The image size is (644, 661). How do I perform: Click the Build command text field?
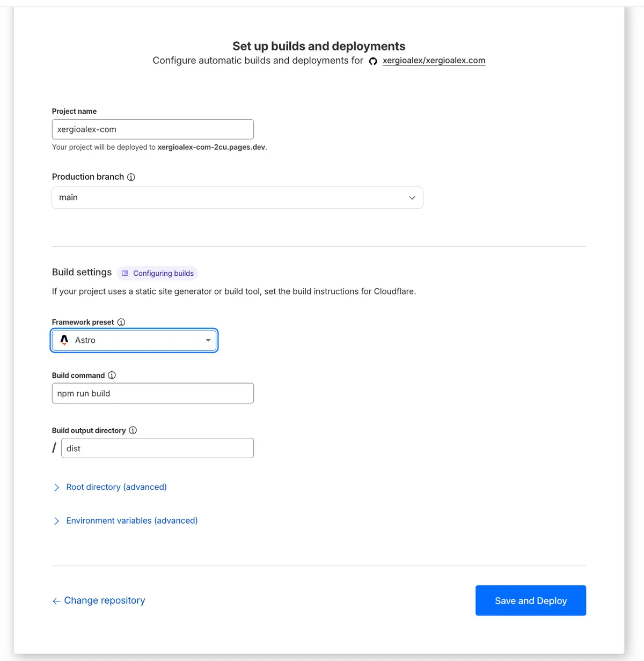click(x=152, y=393)
